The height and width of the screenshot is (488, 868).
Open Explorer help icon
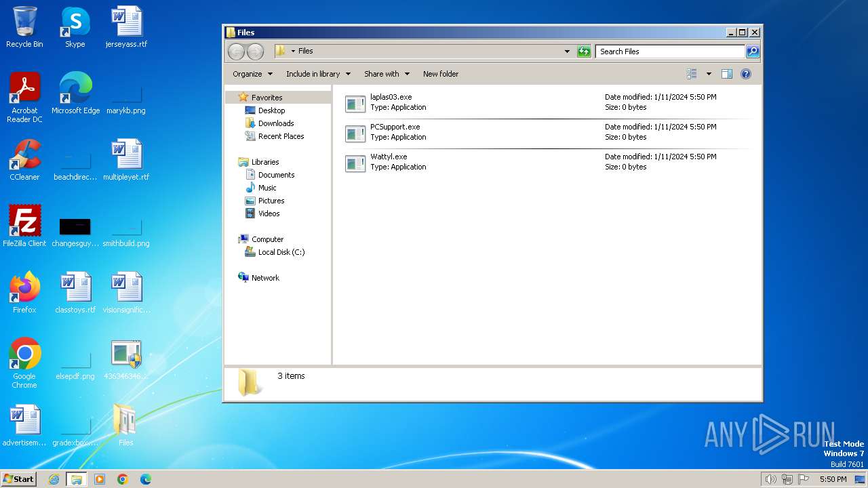coord(746,74)
